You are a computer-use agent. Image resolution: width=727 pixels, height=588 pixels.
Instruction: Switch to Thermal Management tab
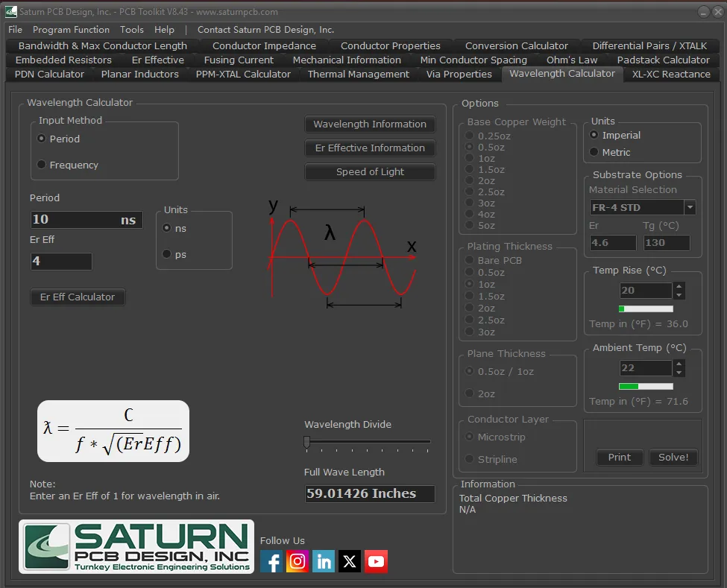click(x=359, y=74)
